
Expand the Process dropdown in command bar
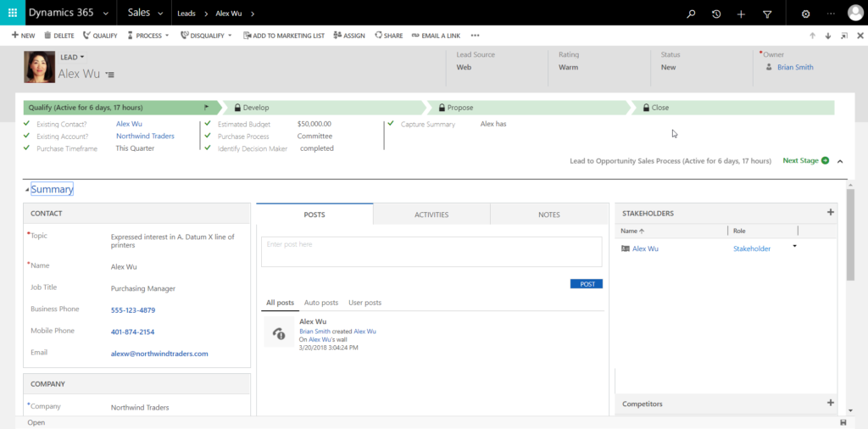(148, 36)
